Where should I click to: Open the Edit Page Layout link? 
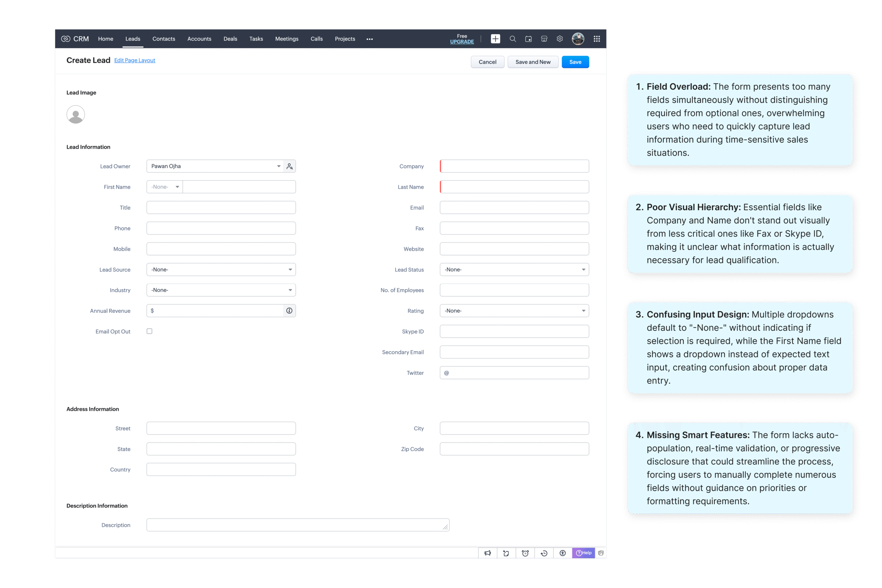pos(134,60)
